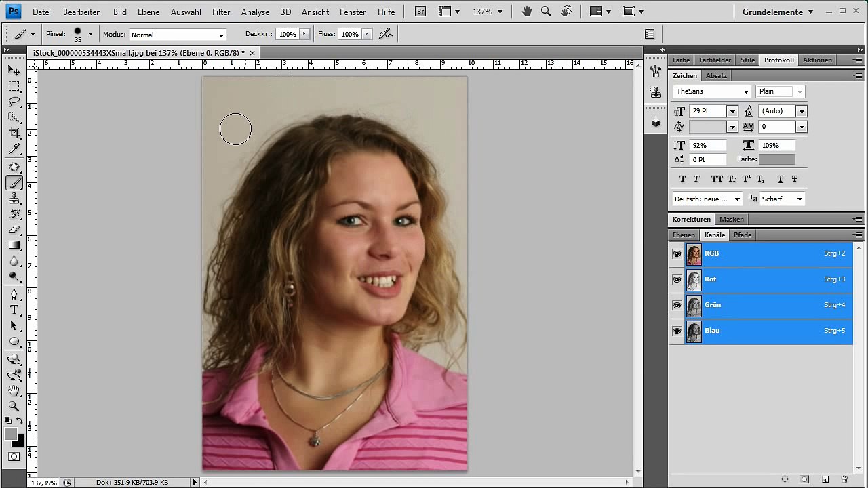The image size is (868, 488).
Task: Select the Zoom tool in the toolbox
Action: click(x=14, y=406)
